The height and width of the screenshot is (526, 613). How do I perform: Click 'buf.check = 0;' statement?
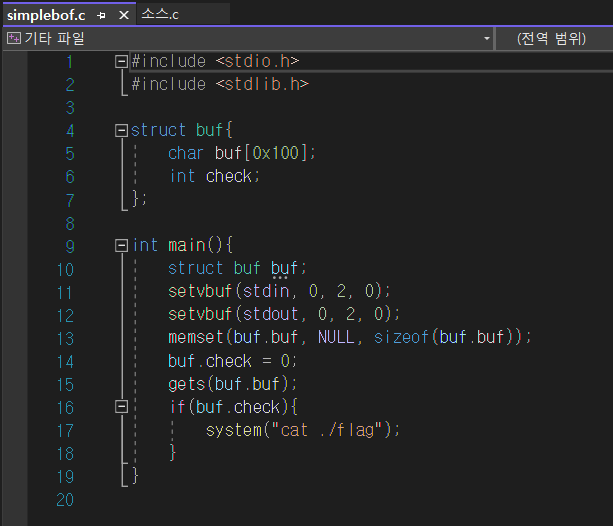click(232, 361)
